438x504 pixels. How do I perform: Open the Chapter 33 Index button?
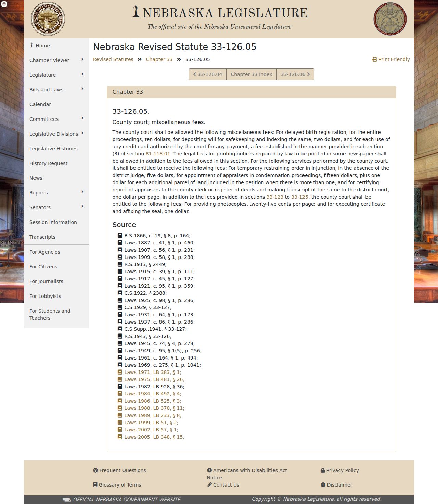coord(252,74)
